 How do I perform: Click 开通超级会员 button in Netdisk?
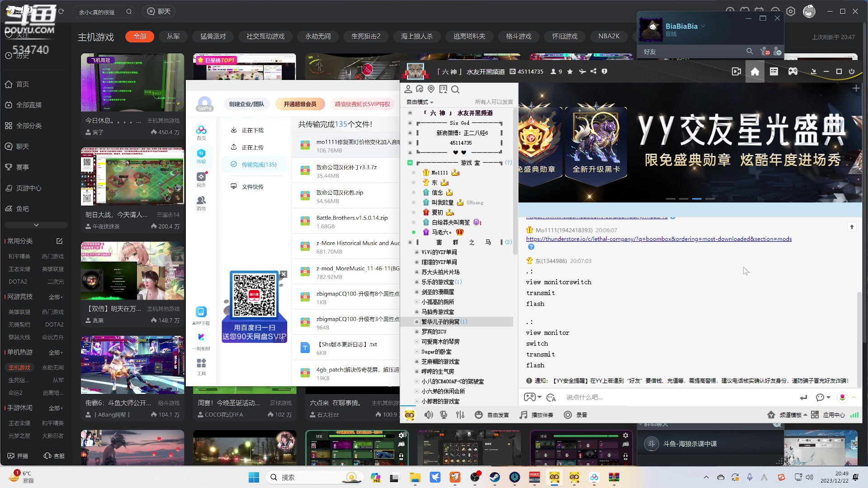300,104
